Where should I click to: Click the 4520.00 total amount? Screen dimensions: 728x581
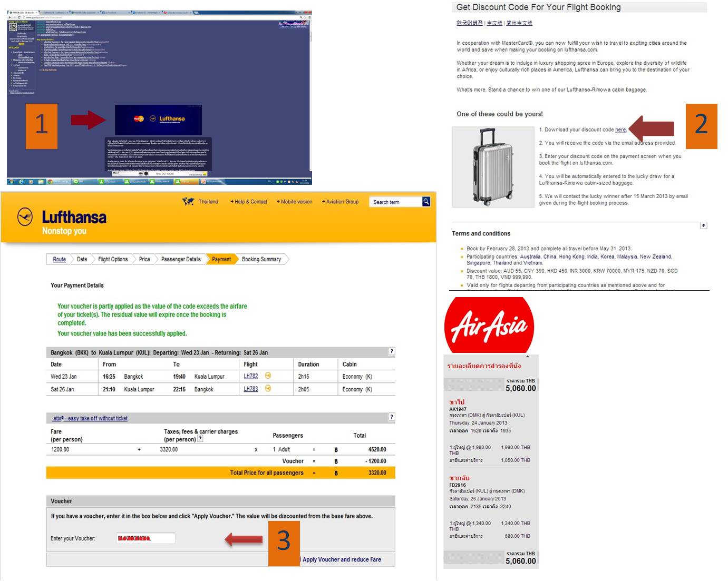pyautogui.click(x=377, y=449)
